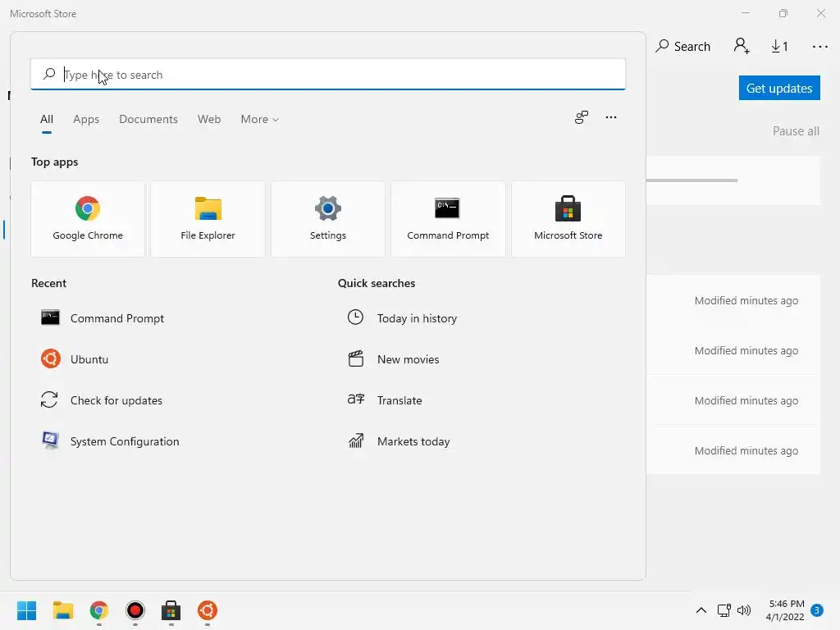
Task: Launch Command Prompt from Top apps
Action: click(448, 219)
